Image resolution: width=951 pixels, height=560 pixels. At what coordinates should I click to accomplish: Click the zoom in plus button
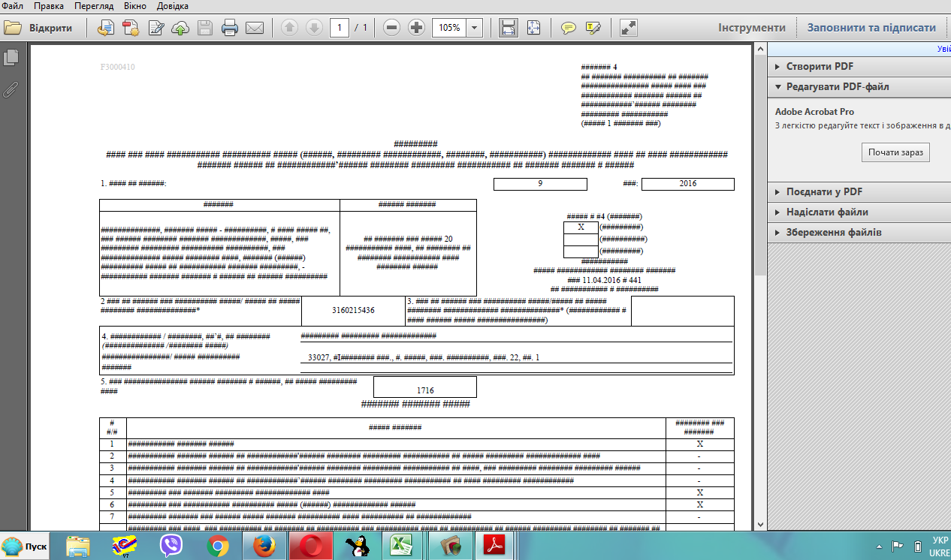(416, 28)
